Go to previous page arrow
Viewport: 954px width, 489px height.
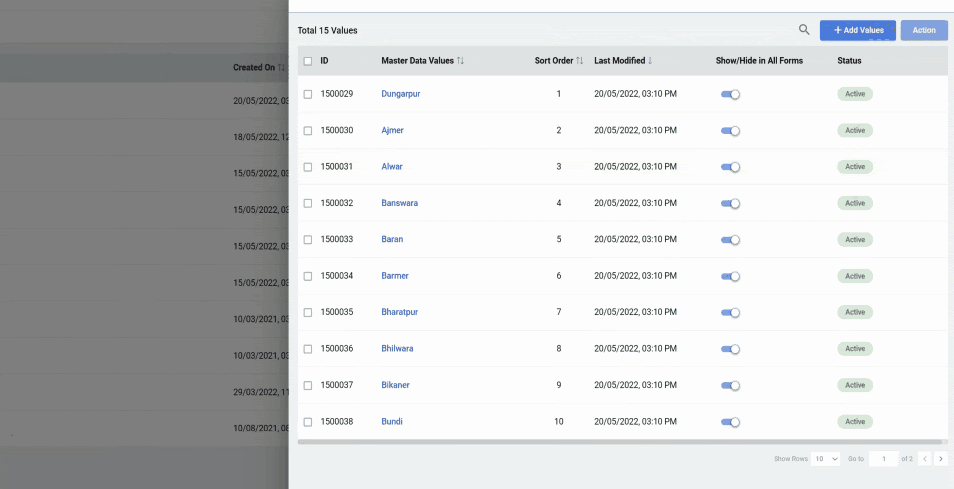[924, 459]
